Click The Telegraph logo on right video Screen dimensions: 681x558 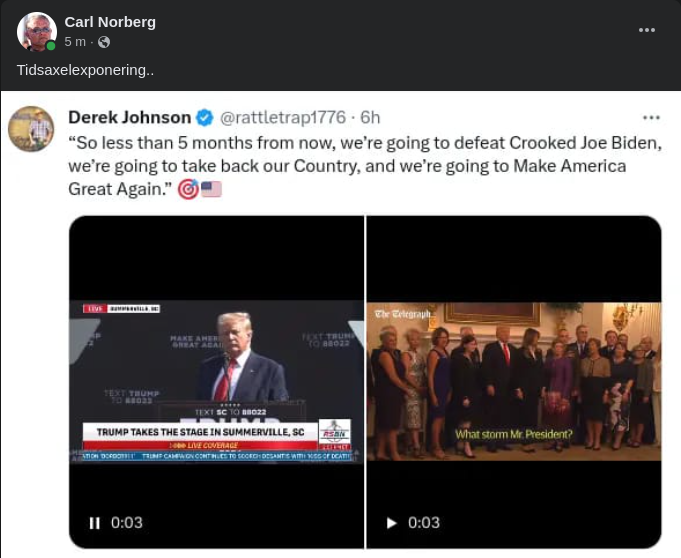coord(401,314)
